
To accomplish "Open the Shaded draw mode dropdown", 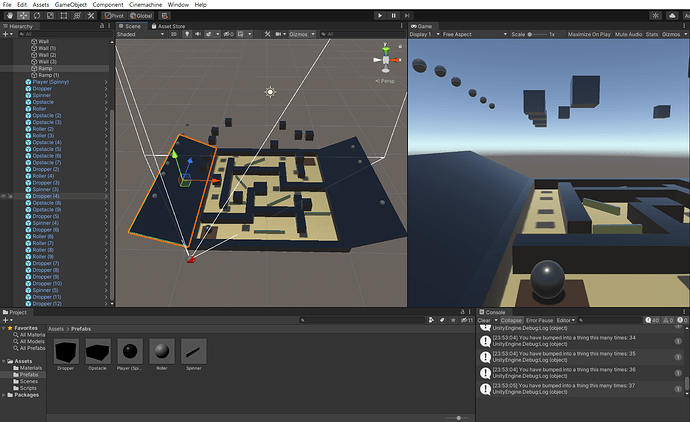I will [138, 34].
